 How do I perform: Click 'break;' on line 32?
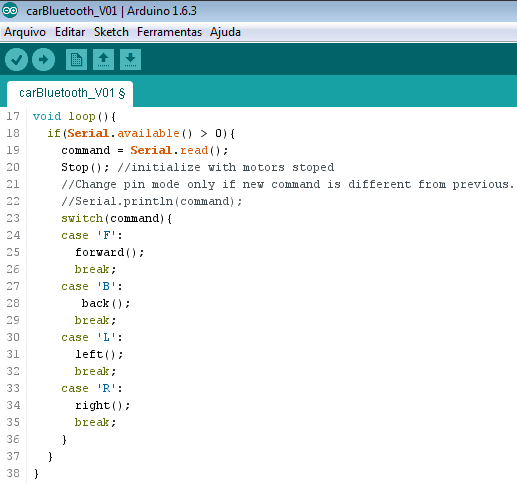[x=95, y=371]
